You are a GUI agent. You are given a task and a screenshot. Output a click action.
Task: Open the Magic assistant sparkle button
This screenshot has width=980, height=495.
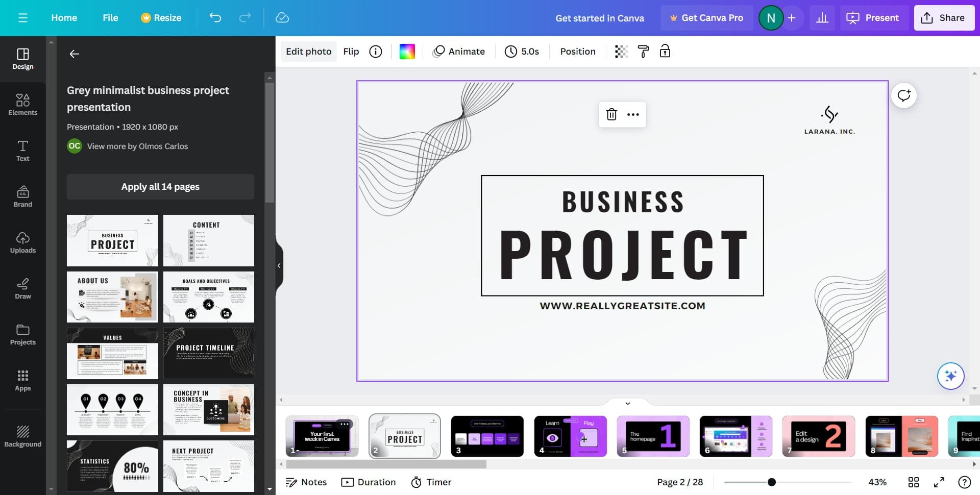click(950, 376)
